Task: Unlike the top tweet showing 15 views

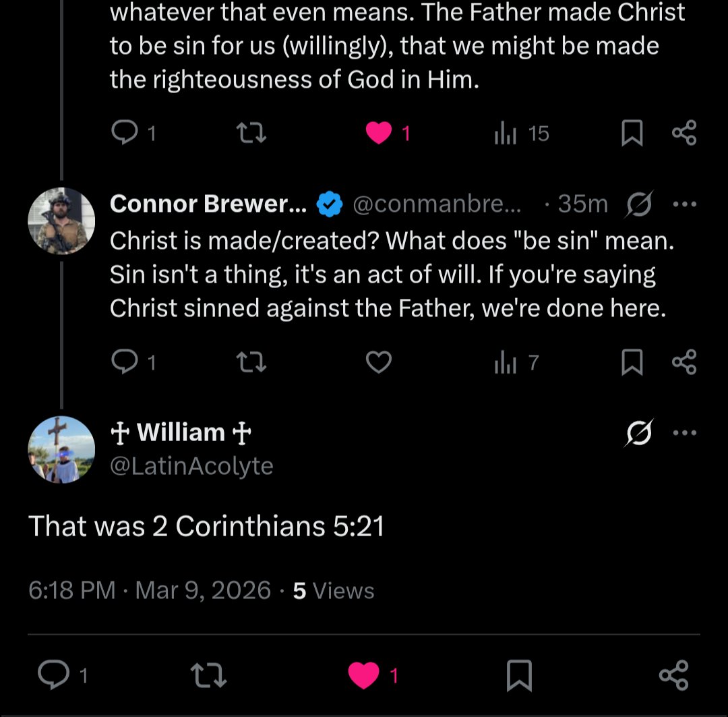Action: pos(378,133)
